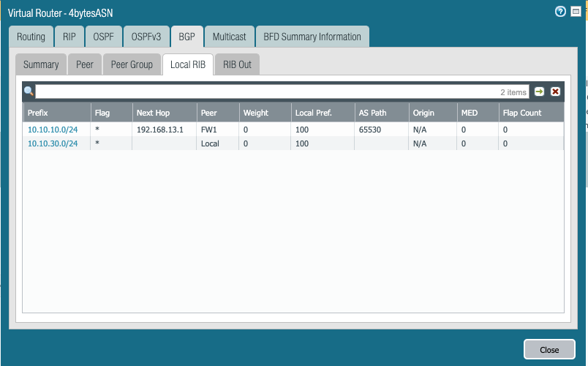Show the RIB Out sub-tab
The height and width of the screenshot is (366, 588).
[237, 64]
